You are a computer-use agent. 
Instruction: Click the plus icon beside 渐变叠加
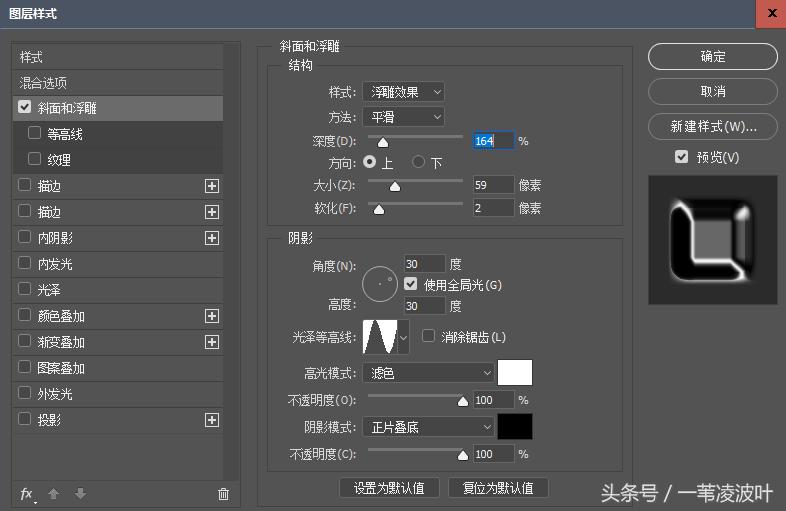(x=212, y=342)
